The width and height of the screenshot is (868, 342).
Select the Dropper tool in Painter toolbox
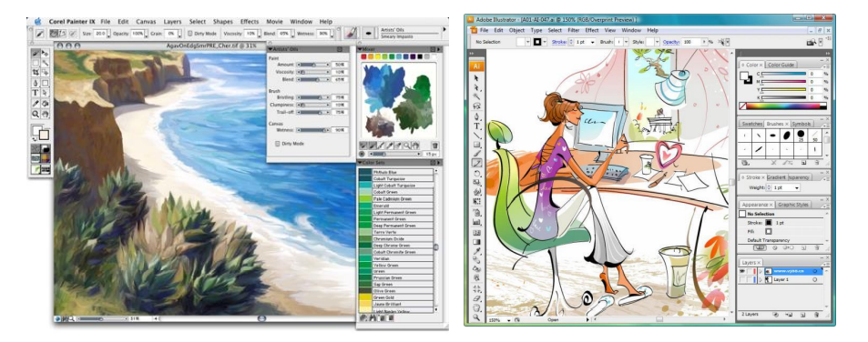click(x=36, y=104)
